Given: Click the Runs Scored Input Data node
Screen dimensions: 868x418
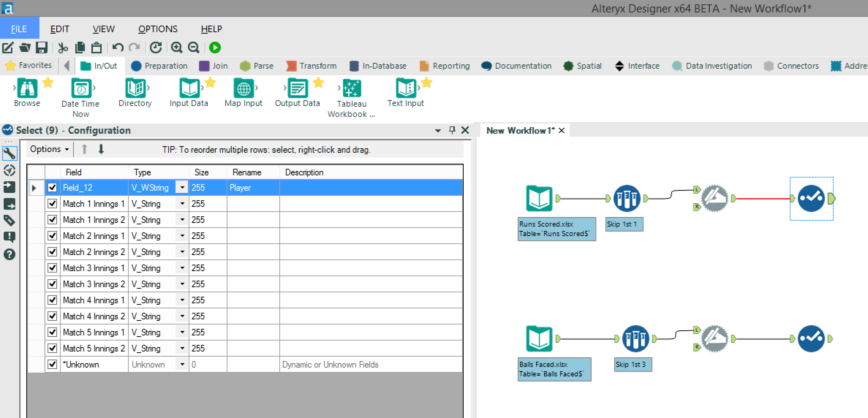Looking at the screenshot, I should pos(539,198).
